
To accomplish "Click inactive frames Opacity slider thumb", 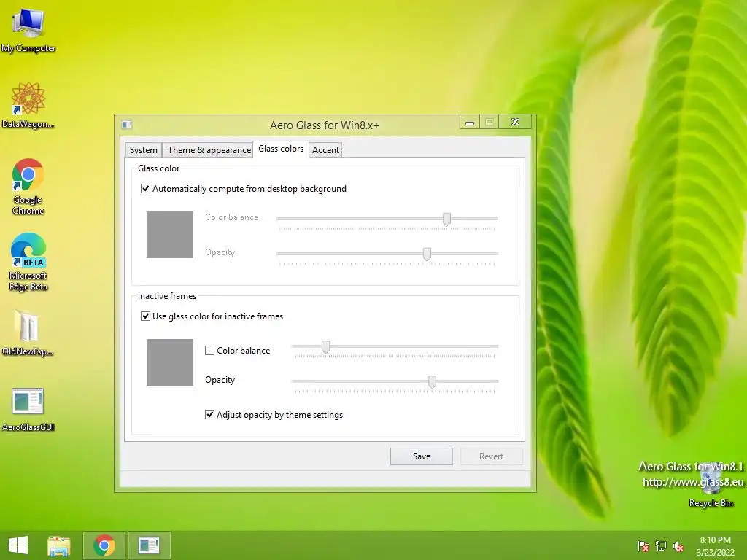I will (x=432, y=382).
